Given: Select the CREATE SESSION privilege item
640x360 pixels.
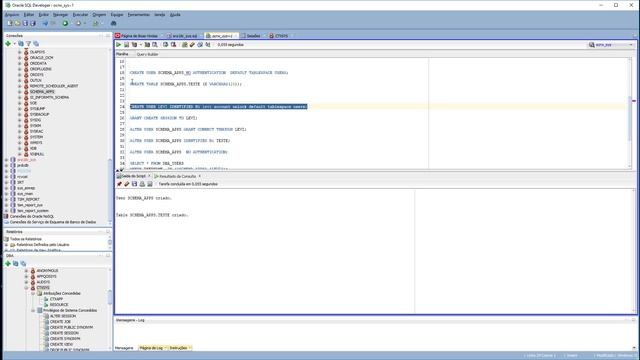Looking at the screenshot, I should 64,333.
